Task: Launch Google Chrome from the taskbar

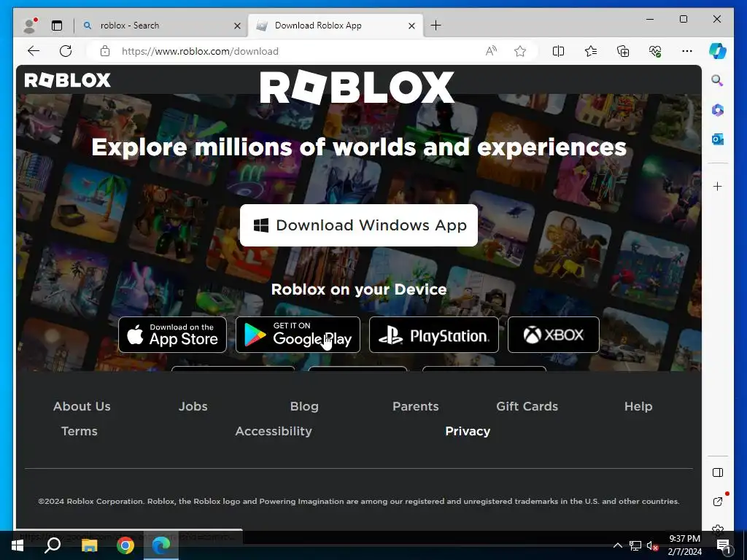Action: click(125, 545)
